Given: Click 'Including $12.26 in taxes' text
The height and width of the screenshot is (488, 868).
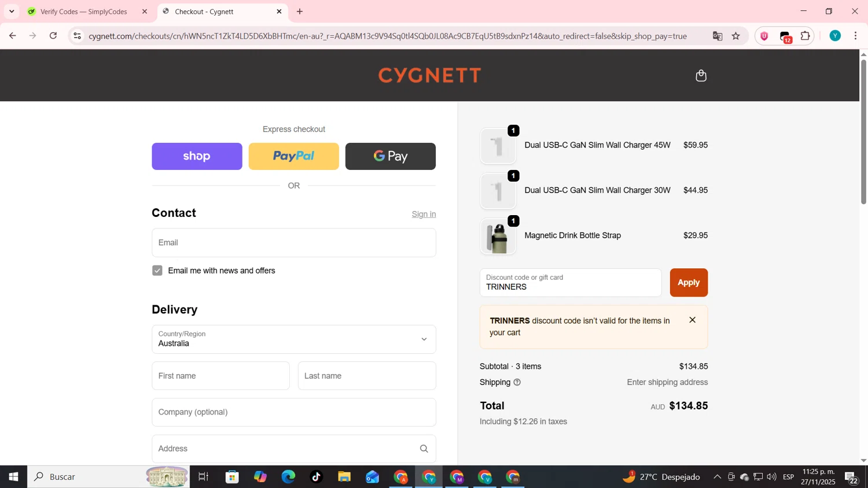Looking at the screenshot, I should [x=523, y=422].
